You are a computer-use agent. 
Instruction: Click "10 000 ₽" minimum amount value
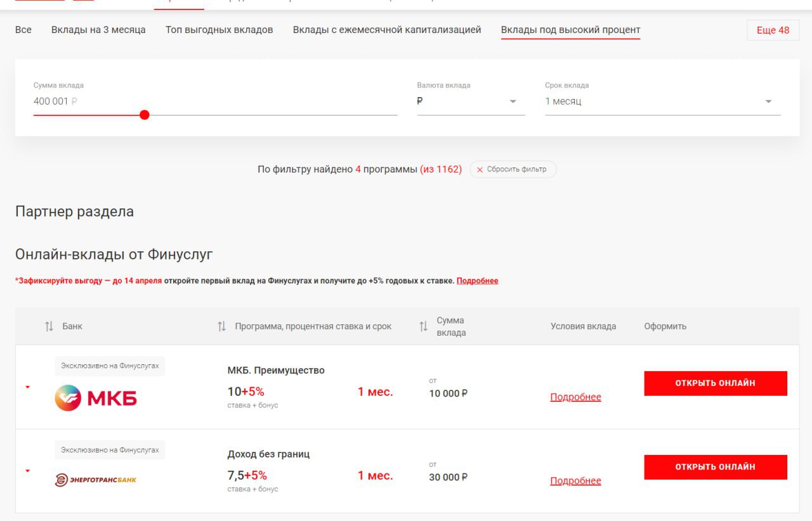pos(449,393)
